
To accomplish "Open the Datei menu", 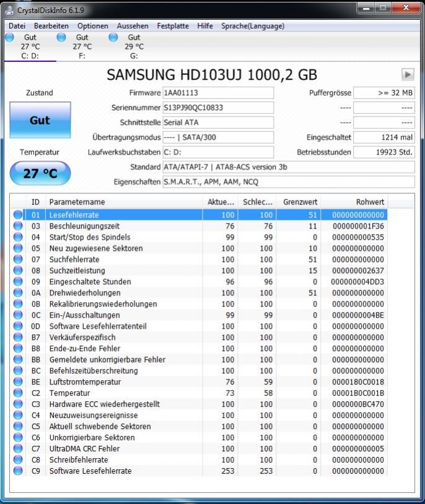I will 17,26.
